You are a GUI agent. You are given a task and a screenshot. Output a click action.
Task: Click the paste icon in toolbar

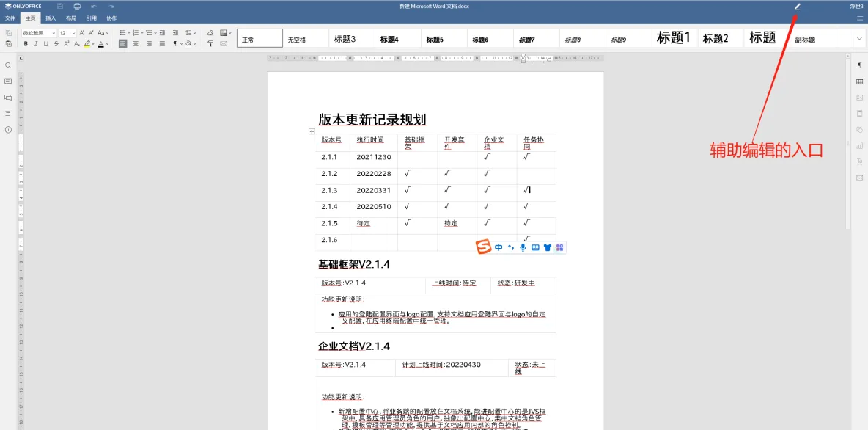click(8, 44)
